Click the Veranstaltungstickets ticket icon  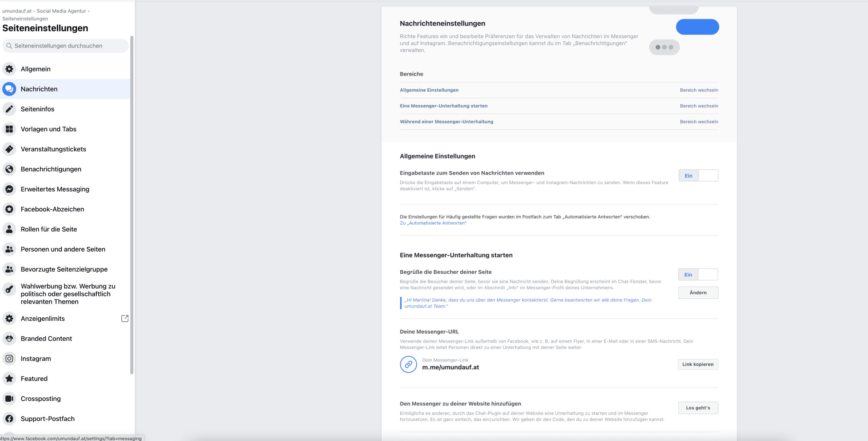9,149
